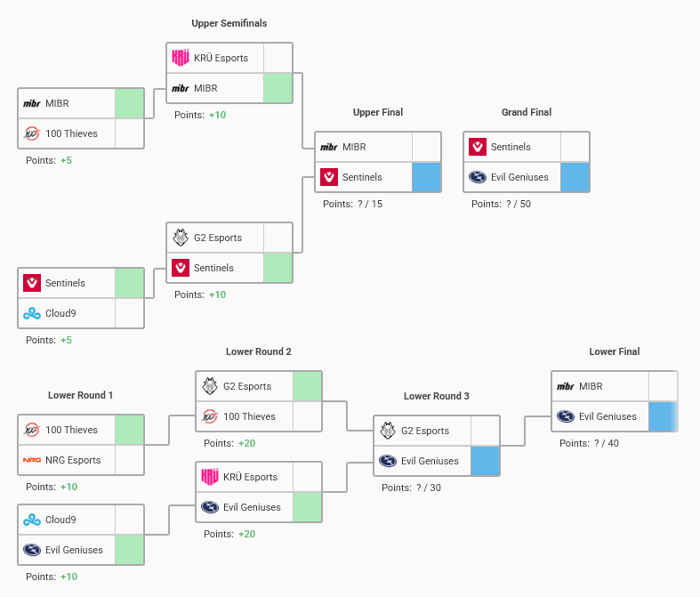
Task: Click the Evil Geniuses logo in Lower Final
Action: click(566, 416)
